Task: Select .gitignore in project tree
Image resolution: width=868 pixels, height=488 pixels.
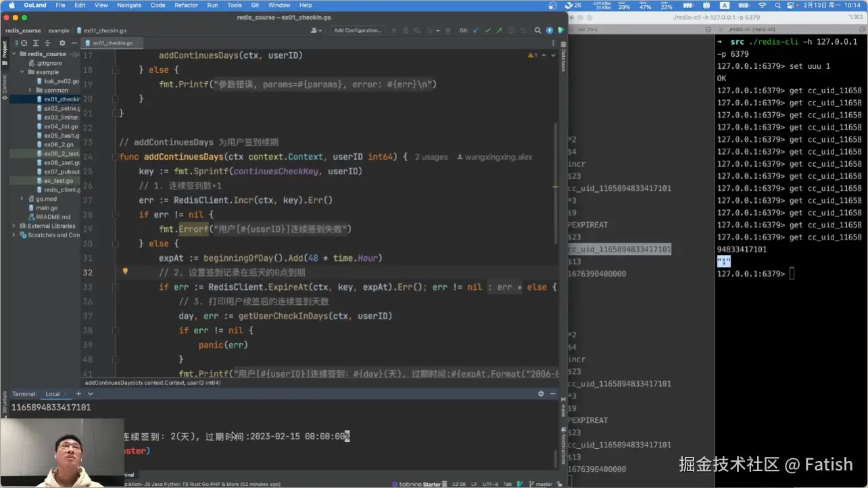Action: (x=45, y=63)
